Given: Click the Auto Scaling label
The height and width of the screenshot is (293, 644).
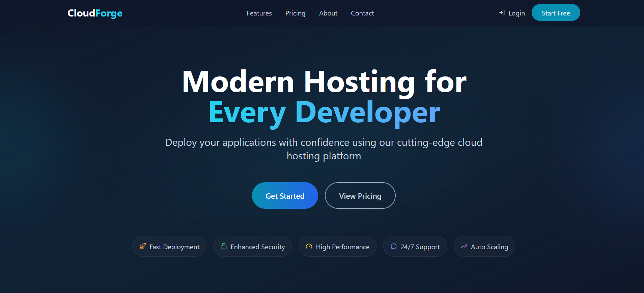Looking at the screenshot, I should 489,247.
